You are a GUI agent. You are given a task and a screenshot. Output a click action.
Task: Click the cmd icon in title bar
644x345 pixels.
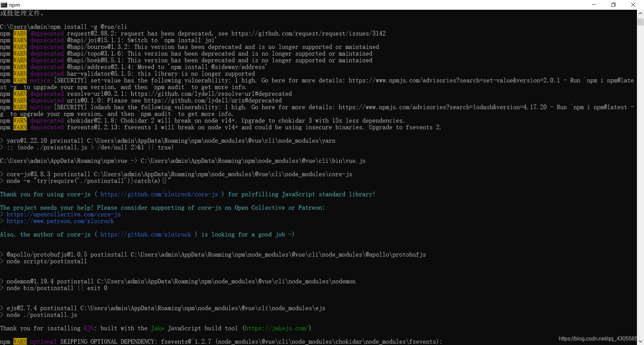click(4, 5)
